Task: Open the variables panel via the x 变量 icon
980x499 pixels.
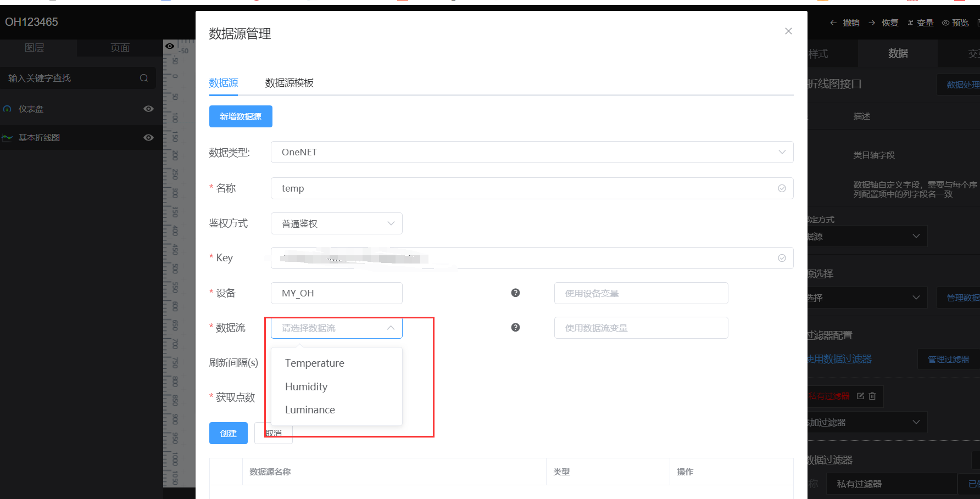Action: coord(912,23)
